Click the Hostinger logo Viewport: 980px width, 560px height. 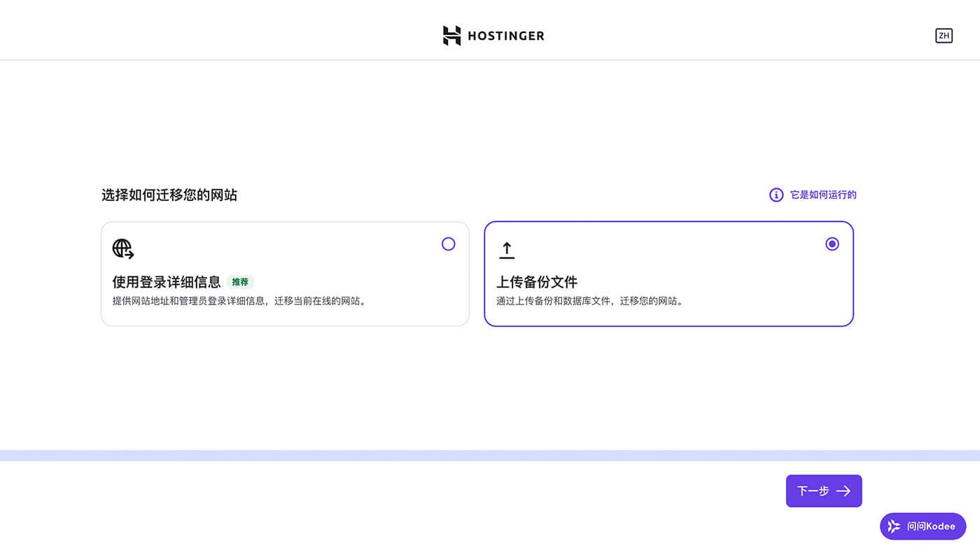(x=493, y=35)
